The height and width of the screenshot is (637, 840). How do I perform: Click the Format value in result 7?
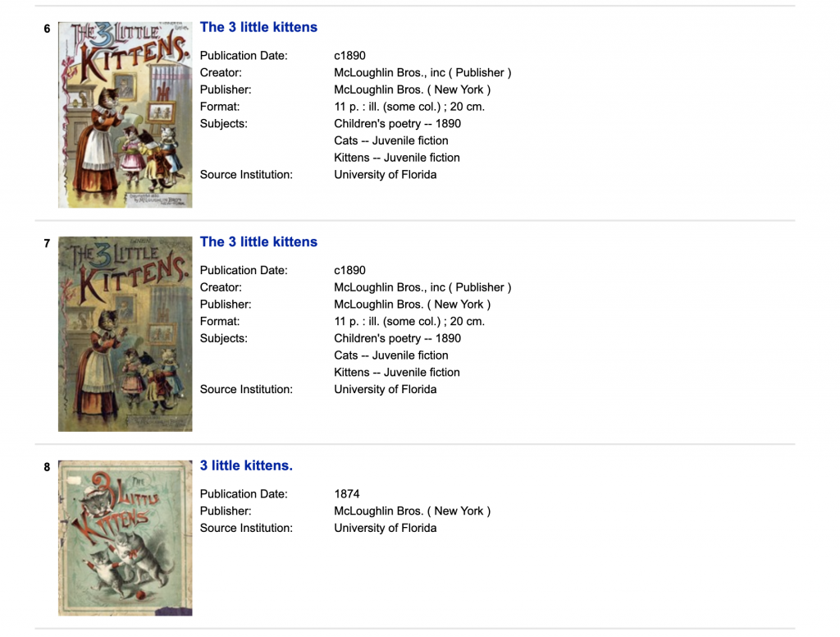pos(409,321)
